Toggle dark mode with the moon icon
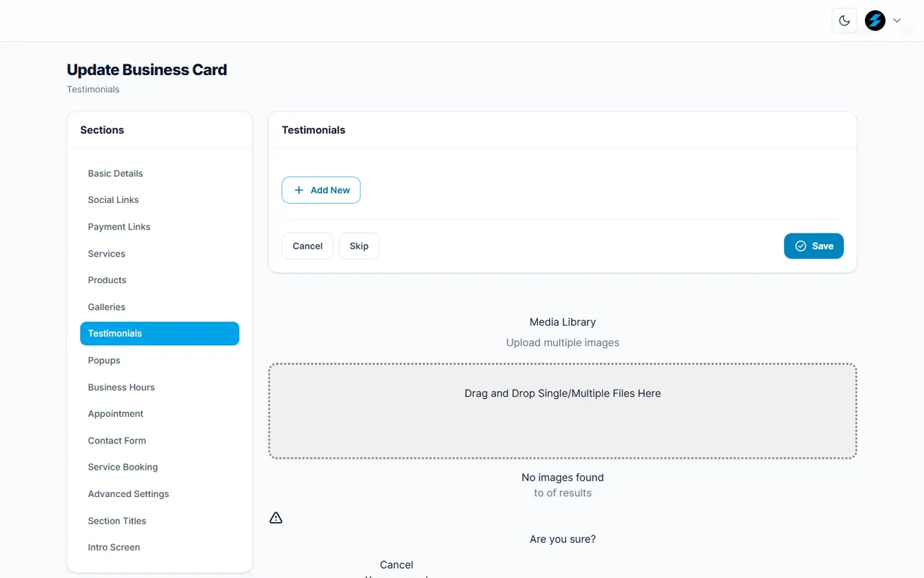Viewport: 924px width, 578px height. tap(845, 21)
